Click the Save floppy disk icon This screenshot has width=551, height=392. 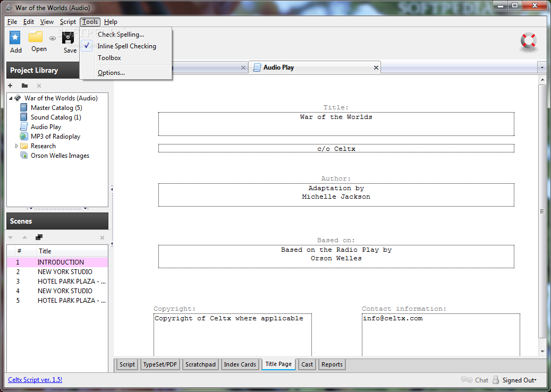(68, 38)
